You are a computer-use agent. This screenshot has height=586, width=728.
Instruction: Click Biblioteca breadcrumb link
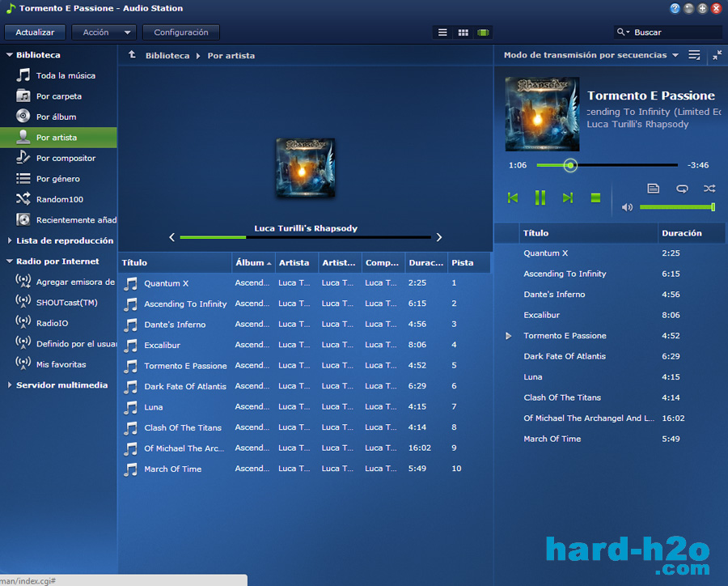click(167, 55)
